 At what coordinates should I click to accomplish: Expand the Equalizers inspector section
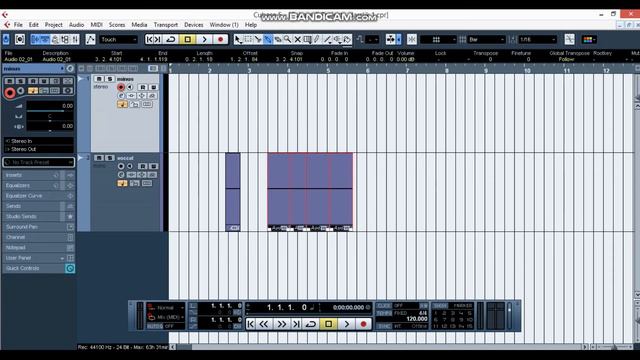(x=39, y=185)
